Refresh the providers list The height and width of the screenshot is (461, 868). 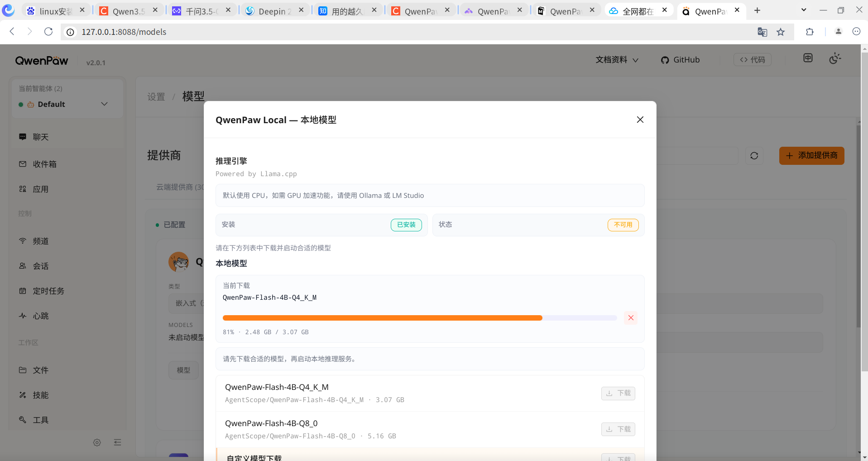[x=754, y=156]
